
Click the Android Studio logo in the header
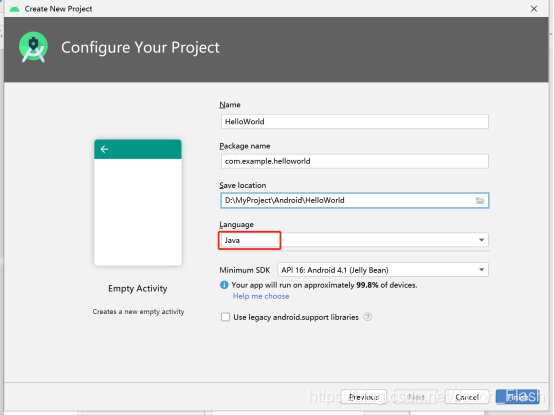pos(34,47)
